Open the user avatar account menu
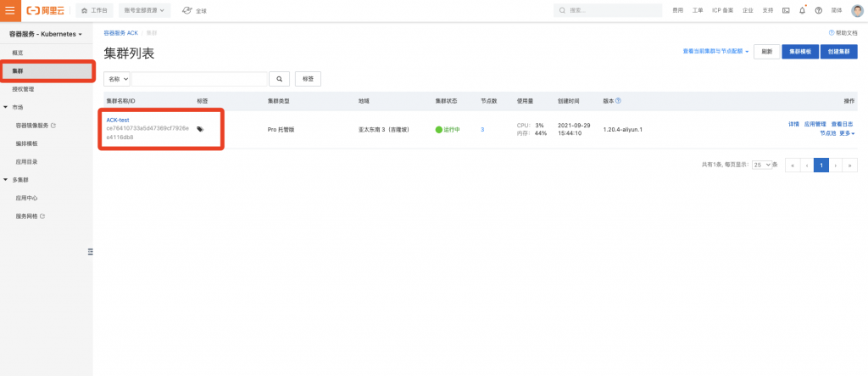This screenshot has width=868, height=376. [x=856, y=10]
